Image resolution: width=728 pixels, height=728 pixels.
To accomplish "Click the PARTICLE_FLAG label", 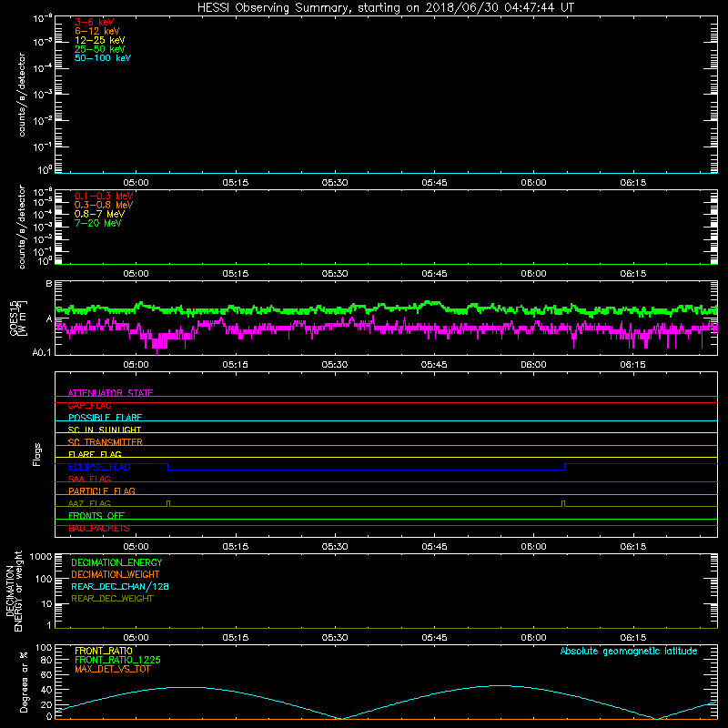I will 102,490.
